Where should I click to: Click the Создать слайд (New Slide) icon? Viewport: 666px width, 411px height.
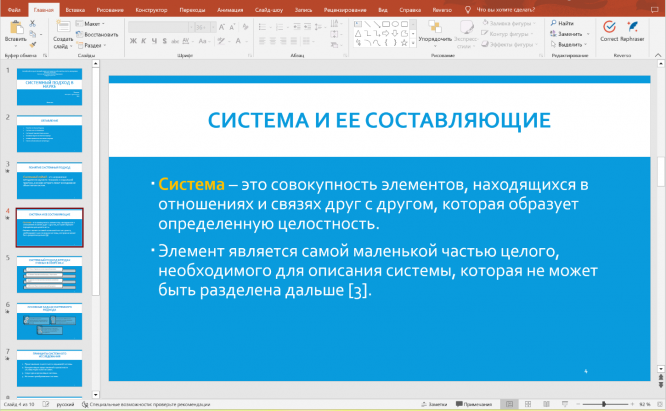61,27
